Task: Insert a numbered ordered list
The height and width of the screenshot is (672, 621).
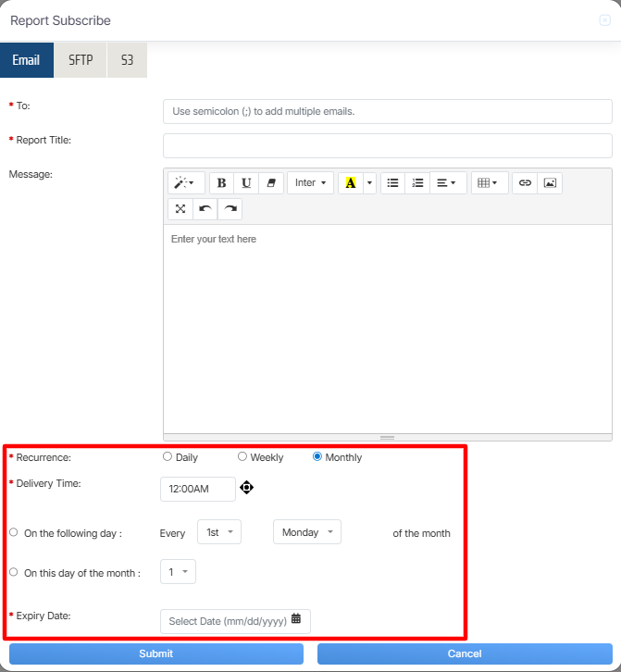Action: [417, 183]
